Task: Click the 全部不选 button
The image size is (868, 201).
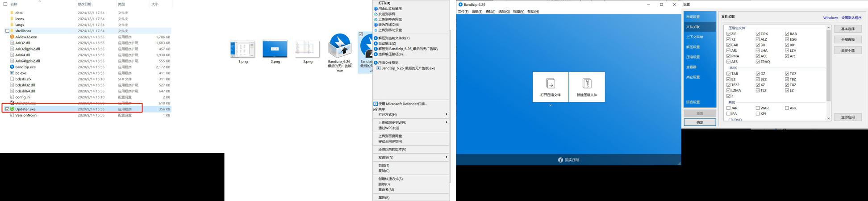Action: [x=847, y=50]
